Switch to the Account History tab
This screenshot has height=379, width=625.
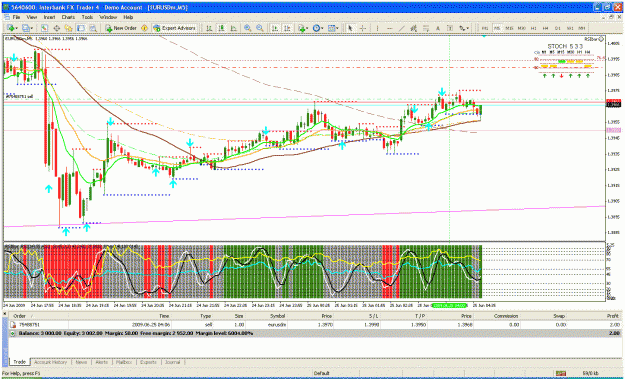pos(50,362)
